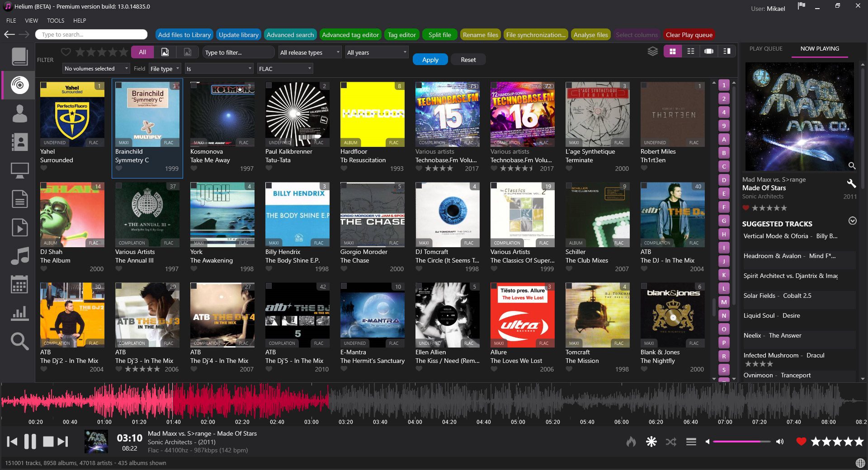Open the Search view at the sidebar bottom

19,342
